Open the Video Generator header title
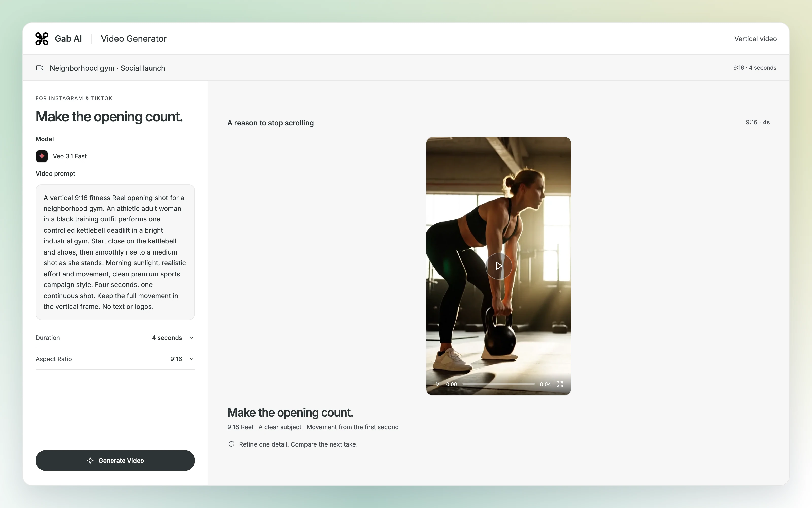This screenshot has height=508, width=812. pos(133,39)
